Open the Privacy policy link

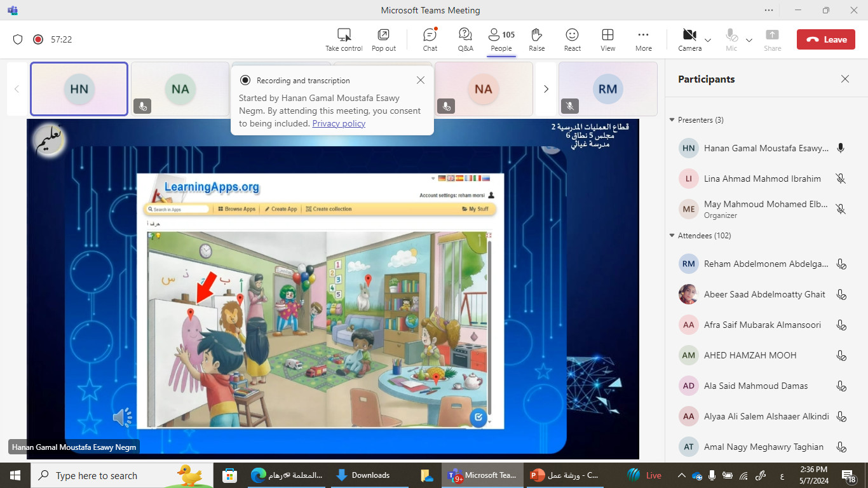pos(339,123)
